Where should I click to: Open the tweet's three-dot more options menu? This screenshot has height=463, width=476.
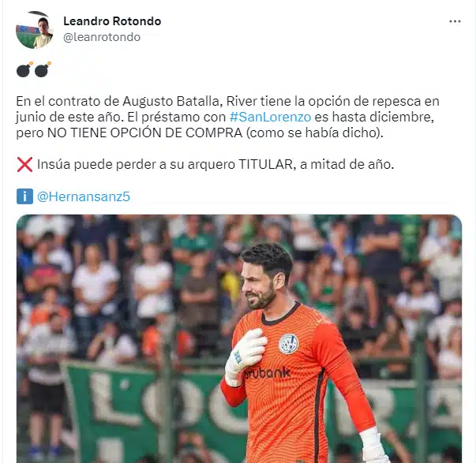pyautogui.click(x=455, y=21)
